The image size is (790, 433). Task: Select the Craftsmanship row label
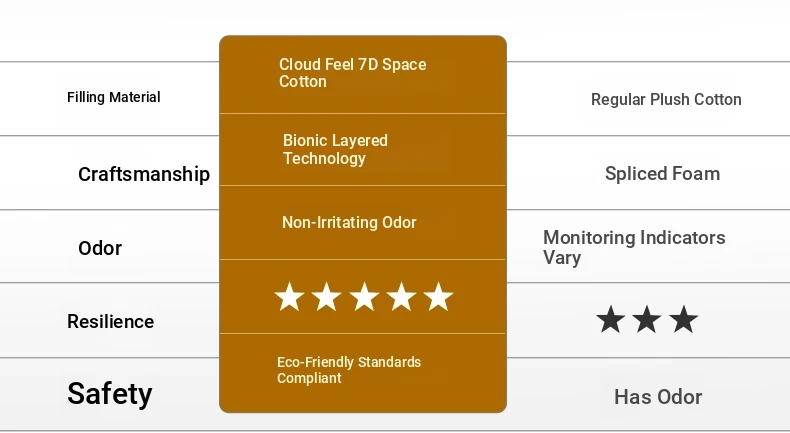click(144, 174)
